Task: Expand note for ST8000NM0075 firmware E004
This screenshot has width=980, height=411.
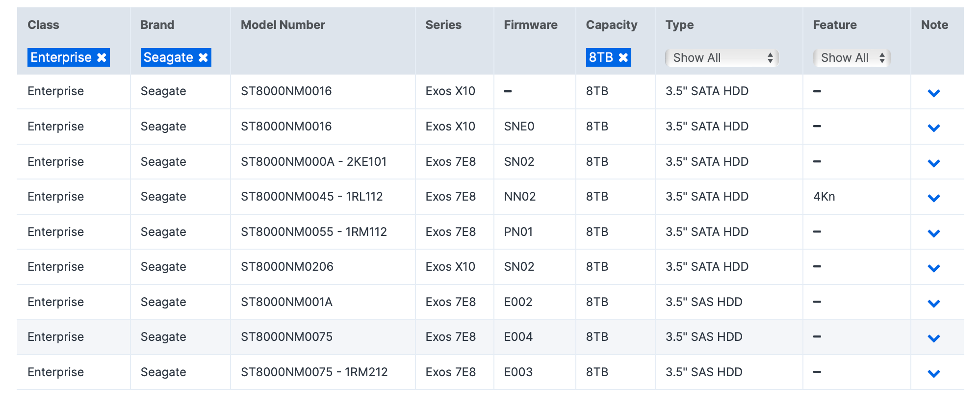Action: pos(934,338)
